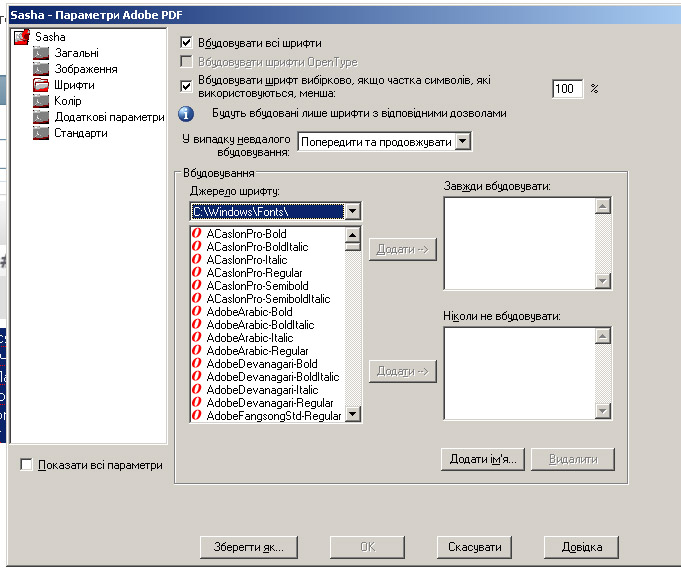Click the folder icon beside Загальні
This screenshot has height=571, width=681.
click(41, 53)
